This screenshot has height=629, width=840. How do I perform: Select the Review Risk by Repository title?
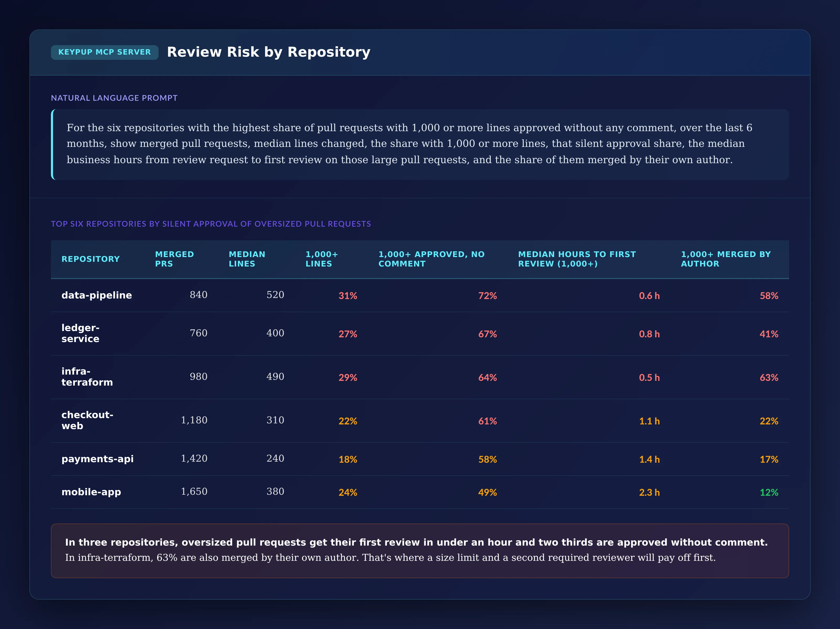269,52
